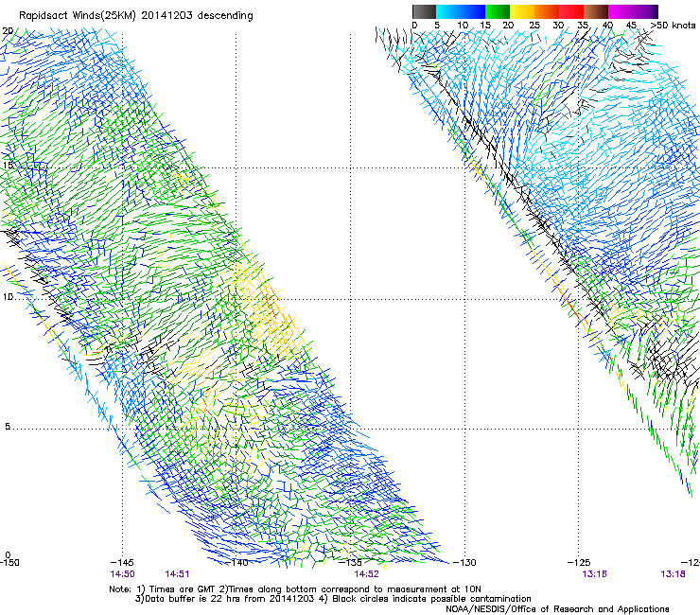Click the purple time label '14:50'
Image resolution: width=700 pixels, height=615 pixels.
[x=122, y=574]
